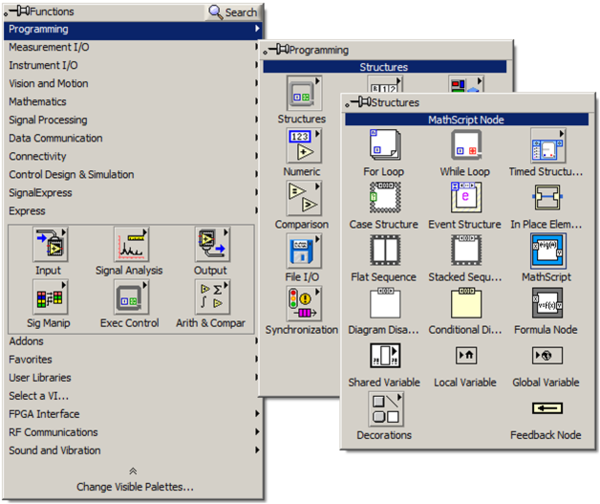Image resolution: width=600 pixels, height=504 pixels.
Task: Expand the Instrument I/O category
Action: coord(133,65)
